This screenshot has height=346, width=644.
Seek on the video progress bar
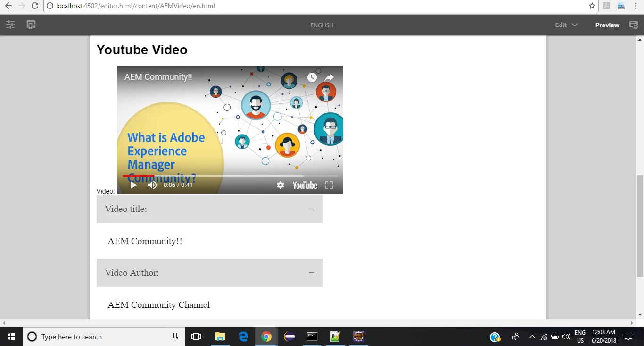point(230,176)
